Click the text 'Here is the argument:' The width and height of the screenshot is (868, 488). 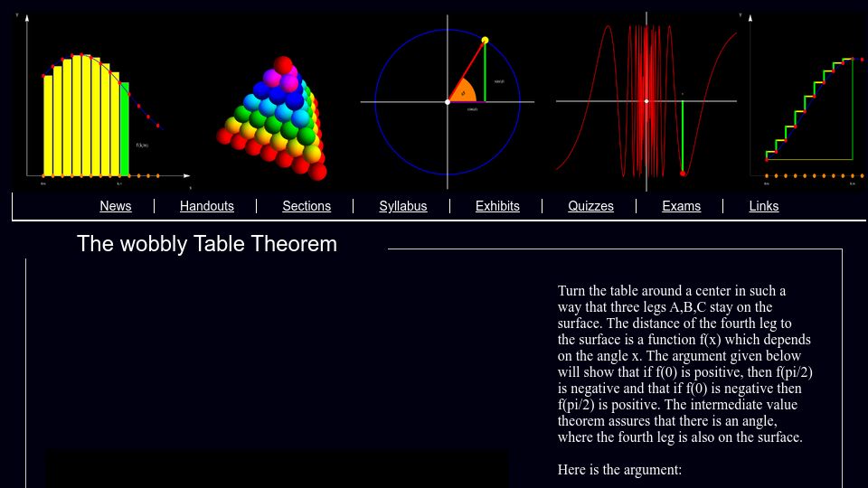pyautogui.click(x=619, y=470)
